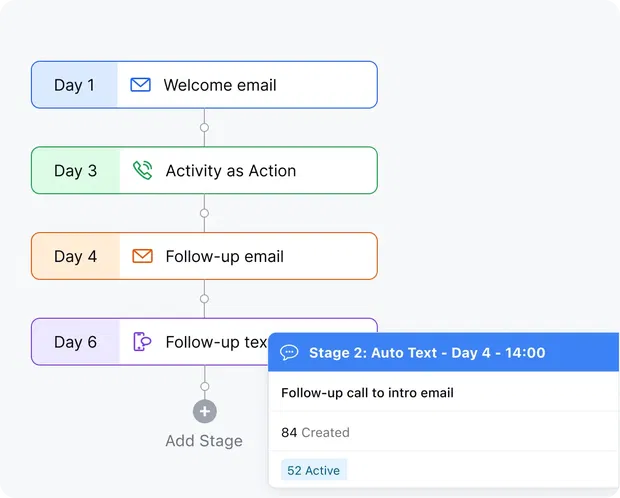Open the Follow-up email stage

pos(224,257)
